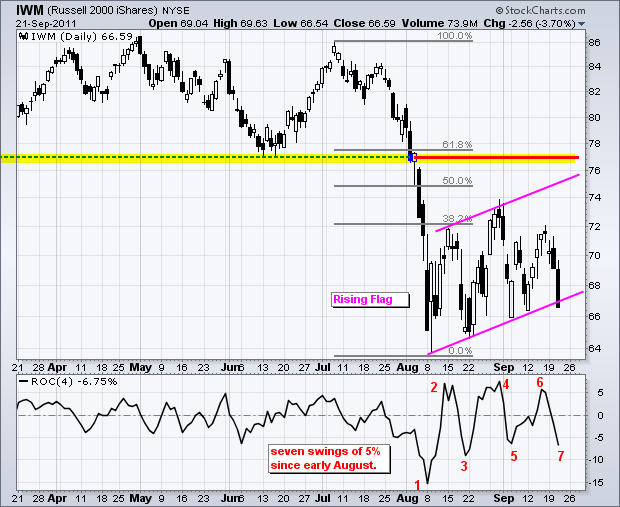Click the red swing number 7 label
620x507 pixels.
pos(561,456)
